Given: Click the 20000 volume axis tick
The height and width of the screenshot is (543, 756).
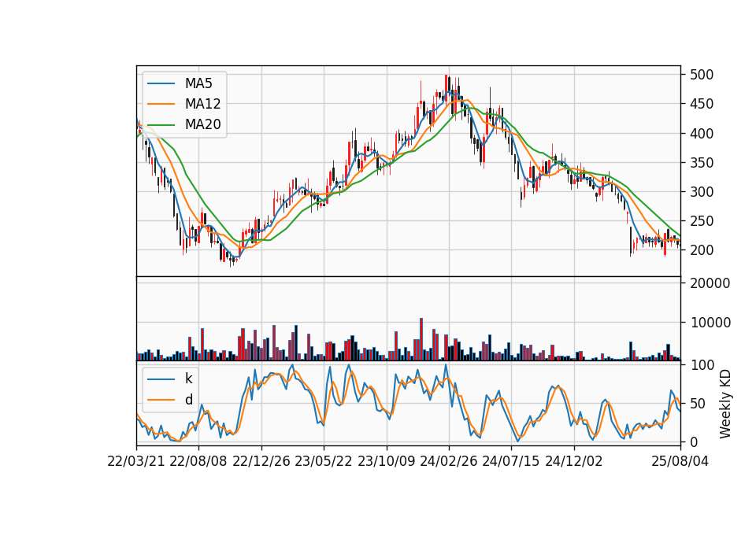Looking at the screenshot, I should (710, 283).
